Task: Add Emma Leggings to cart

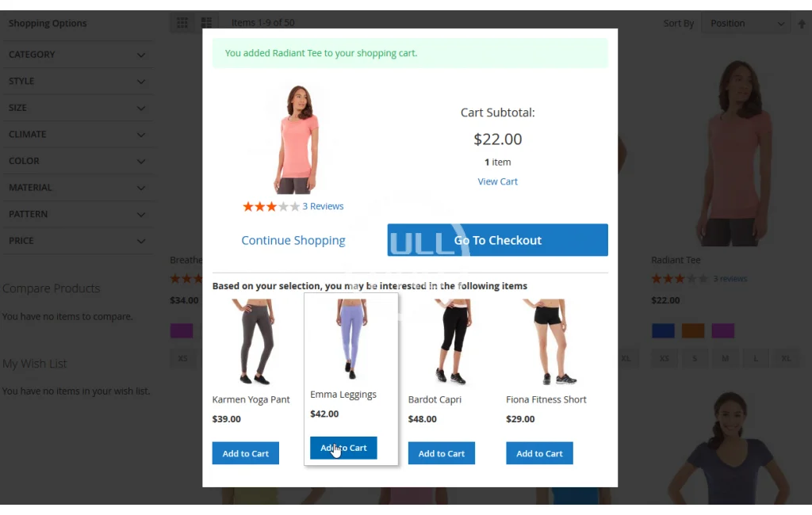Action: click(343, 448)
